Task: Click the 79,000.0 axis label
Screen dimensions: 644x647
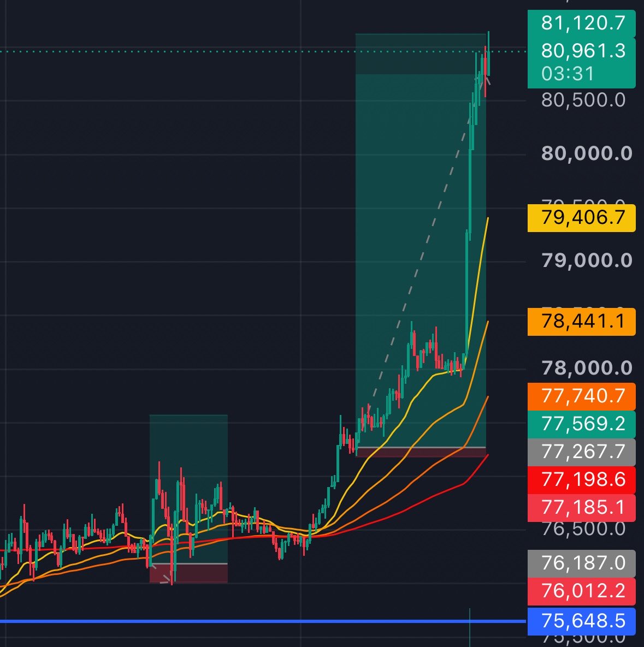Action: (x=587, y=260)
